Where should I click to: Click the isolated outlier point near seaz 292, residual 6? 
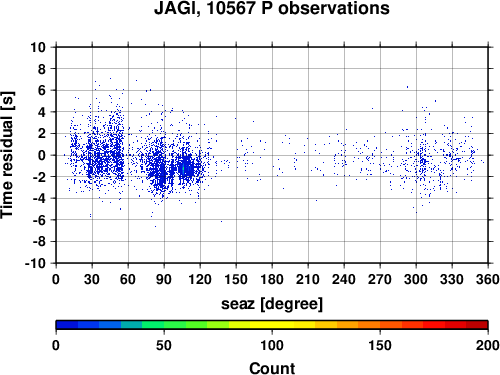point(407,87)
